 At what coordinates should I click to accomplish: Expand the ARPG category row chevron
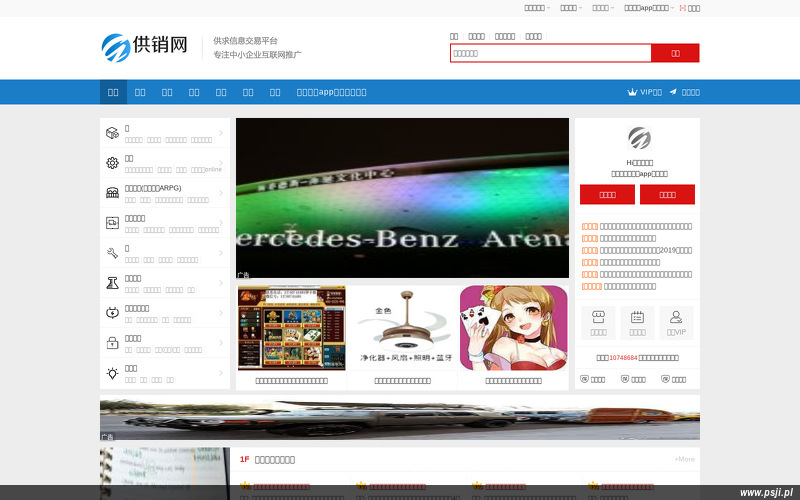(221, 193)
